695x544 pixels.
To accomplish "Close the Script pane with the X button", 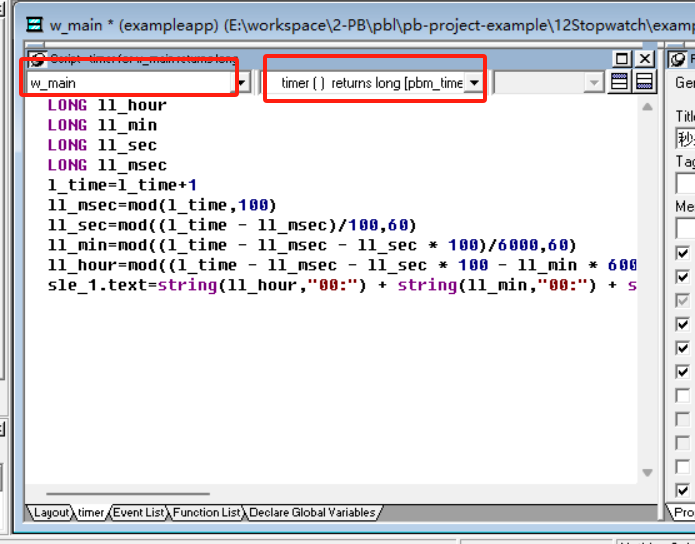I will pos(645,59).
